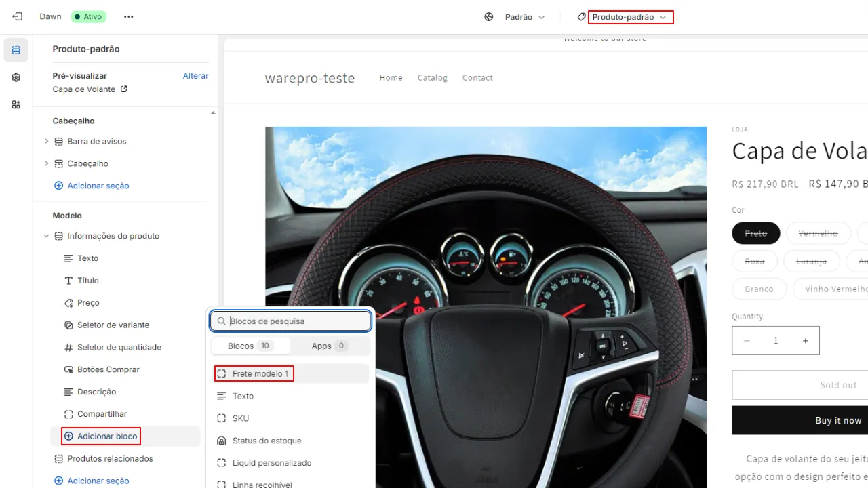Viewport: 868px width, 488px height.
Task: Click the Liquid personalizado block icon
Action: [221, 463]
